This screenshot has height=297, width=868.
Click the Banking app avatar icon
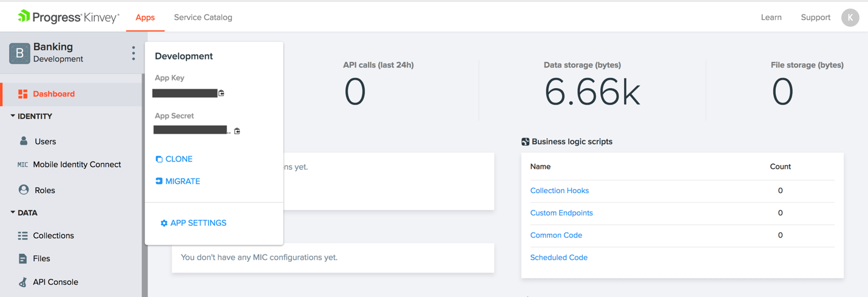[19, 53]
